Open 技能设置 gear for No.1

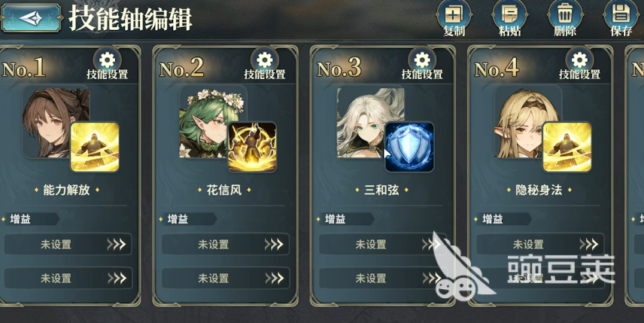pos(107,64)
